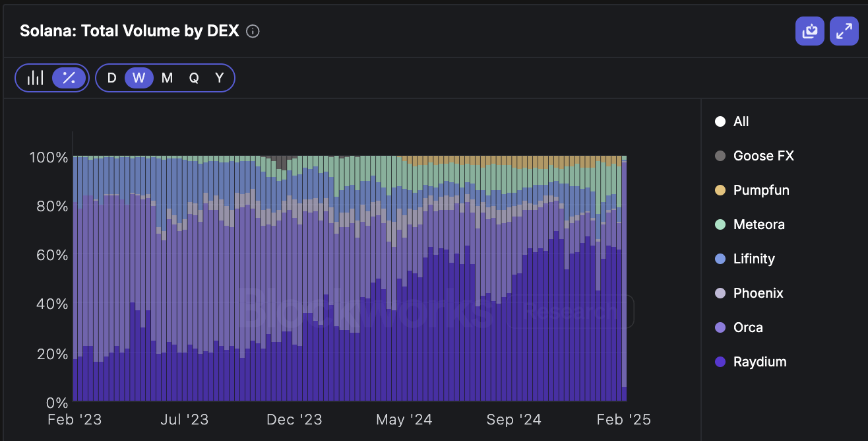Select the Daily (D) time range
868x441 pixels.
pos(111,77)
